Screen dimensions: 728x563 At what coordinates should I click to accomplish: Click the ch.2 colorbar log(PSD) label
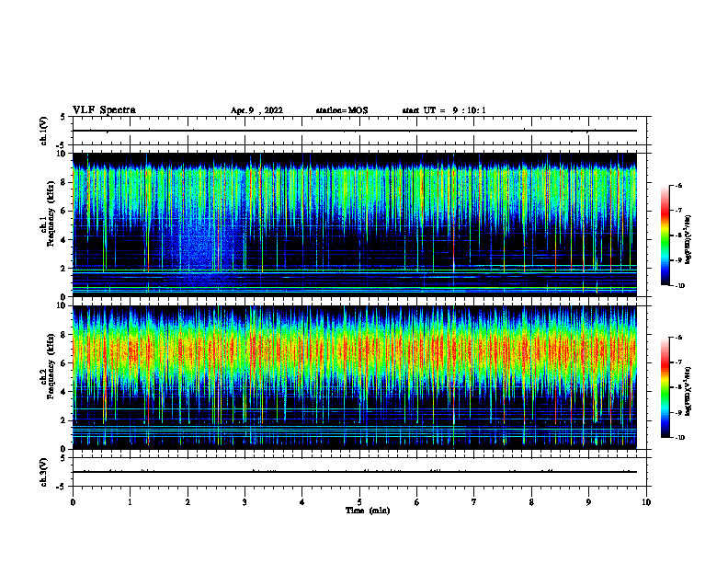(688, 392)
